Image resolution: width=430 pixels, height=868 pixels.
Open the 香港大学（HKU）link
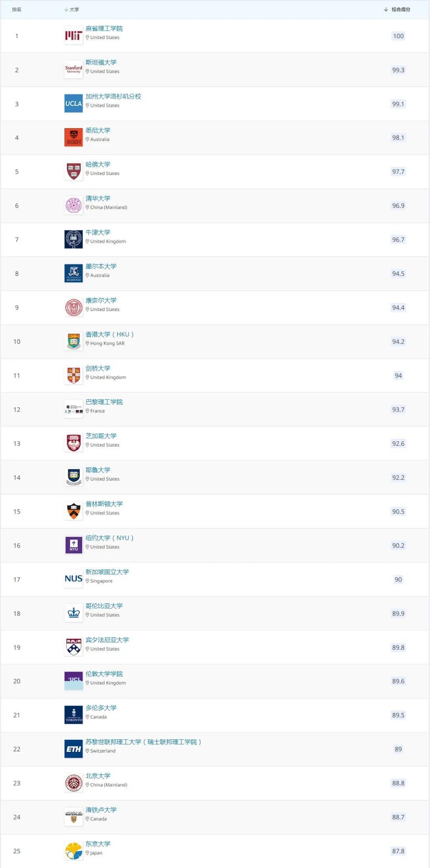pos(109,334)
